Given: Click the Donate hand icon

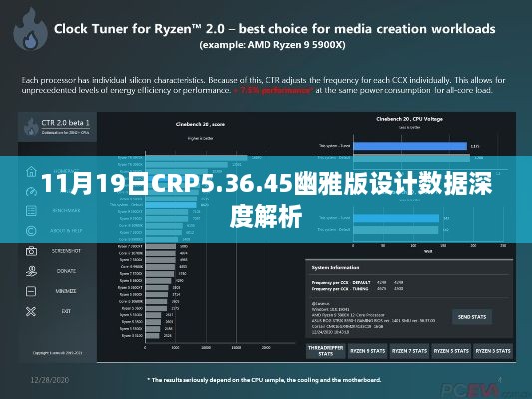Looking at the screenshot, I should click(31, 271).
